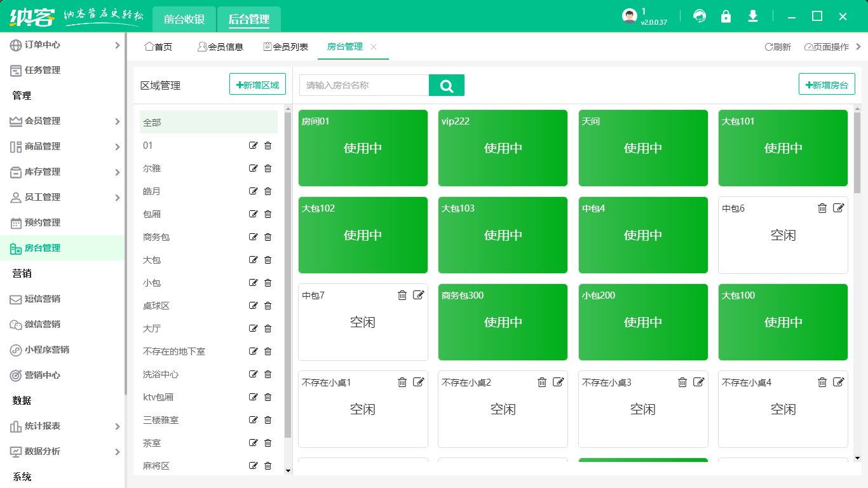Image resolution: width=868 pixels, height=488 pixels.
Task: Expand the 会员管理 sidebar menu
Action: (62, 121)
